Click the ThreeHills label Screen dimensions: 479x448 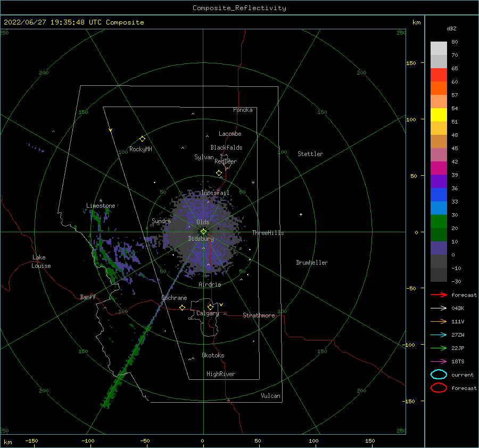tap(268, 233)
